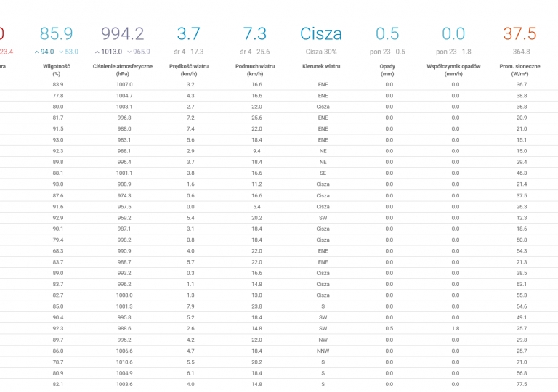Click the 77.5 solar radiation cell
Screen dimensions: 558x392
coord(522,384)
